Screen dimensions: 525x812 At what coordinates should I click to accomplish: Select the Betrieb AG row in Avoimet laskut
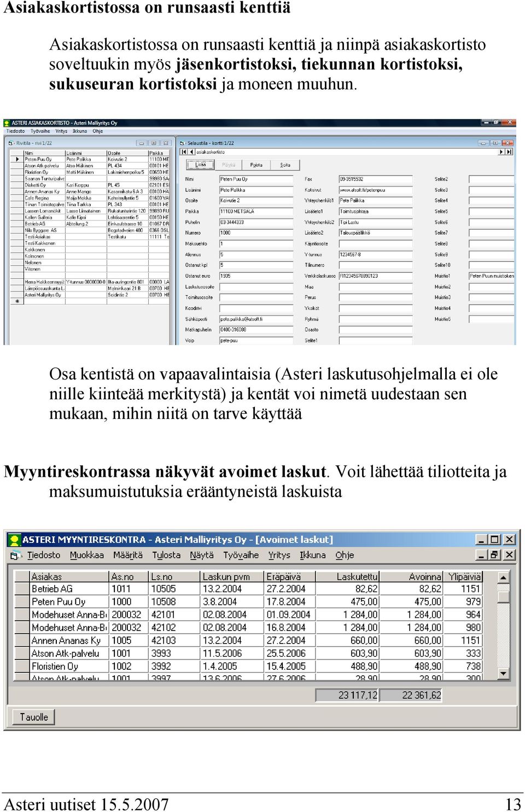point(249,589)
